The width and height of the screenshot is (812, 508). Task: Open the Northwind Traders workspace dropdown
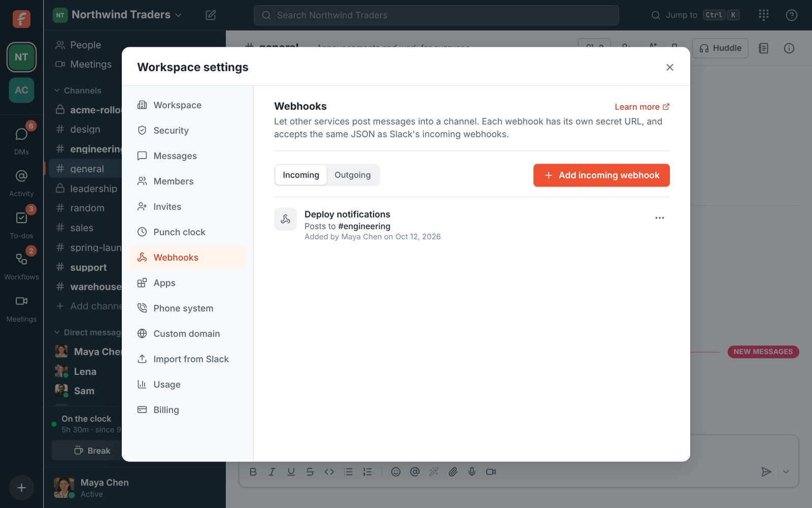coord(118,15)
